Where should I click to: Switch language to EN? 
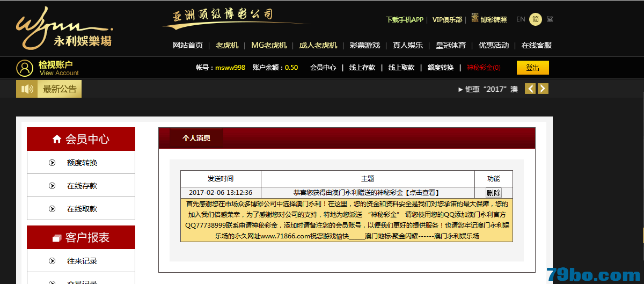tap(521, 19)
